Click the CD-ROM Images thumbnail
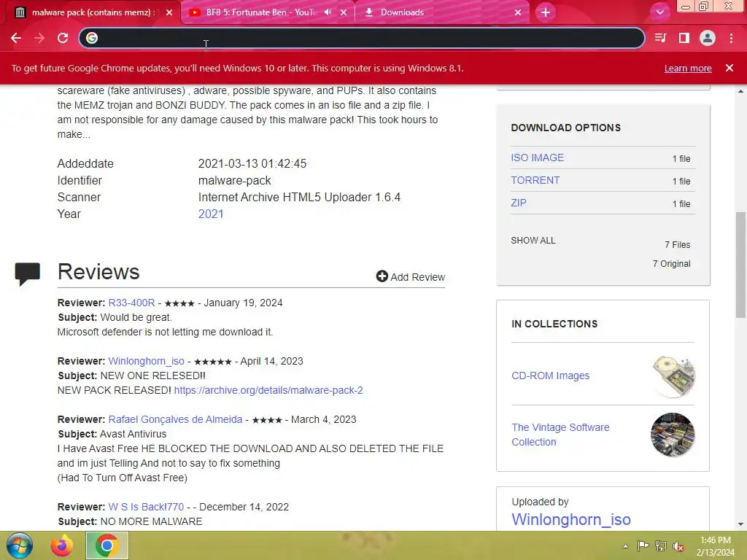The height and width of the screenshot is (560, 747). click(x=673, y=376)
